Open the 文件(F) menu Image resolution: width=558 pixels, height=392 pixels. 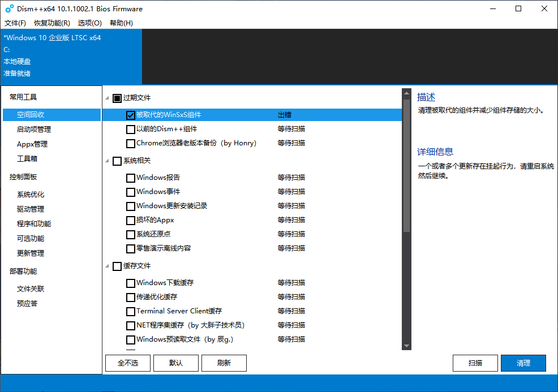click(x=15, y=23)
